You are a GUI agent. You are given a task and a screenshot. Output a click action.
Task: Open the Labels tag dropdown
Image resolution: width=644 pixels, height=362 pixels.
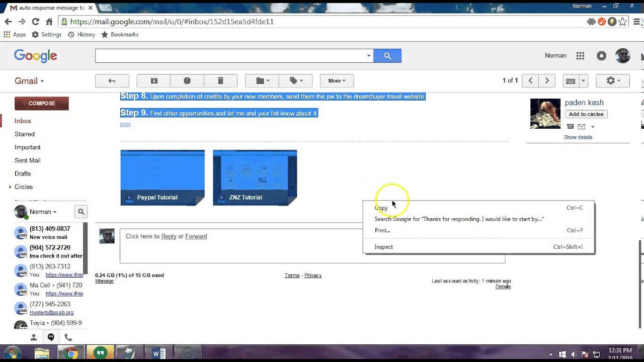(x=296, y=81)
